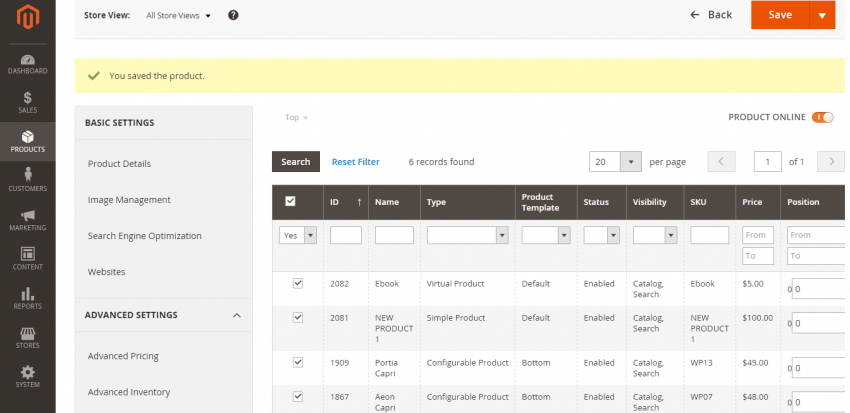This screenshot has height=413, width=850.
Task: Open the Top category dropdown
Action: click(x=297, y=118)
